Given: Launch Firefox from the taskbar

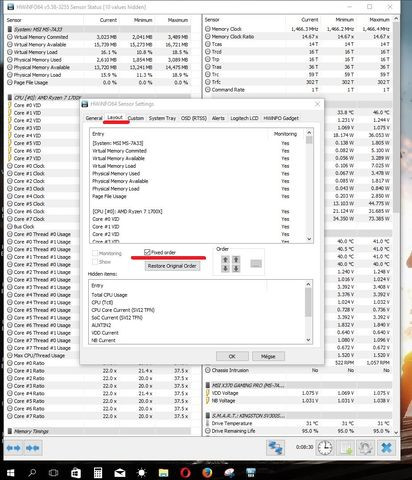Looking at the screenshot, I should (x=207, y=472).
